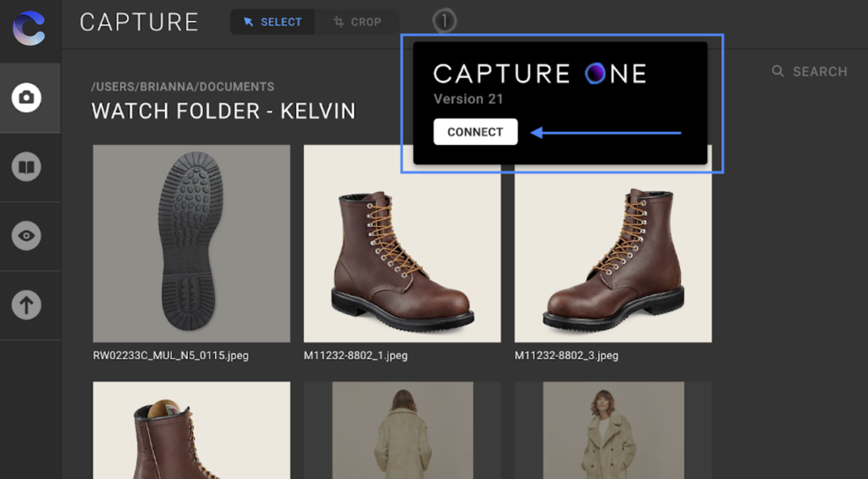Open the Search magnifier icon
The width and height of the screenshot is (868, 479).
coord(778,71)
